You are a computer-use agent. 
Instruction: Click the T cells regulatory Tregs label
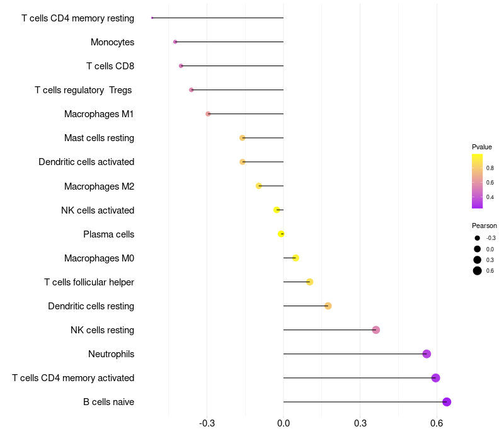[83, 90]
